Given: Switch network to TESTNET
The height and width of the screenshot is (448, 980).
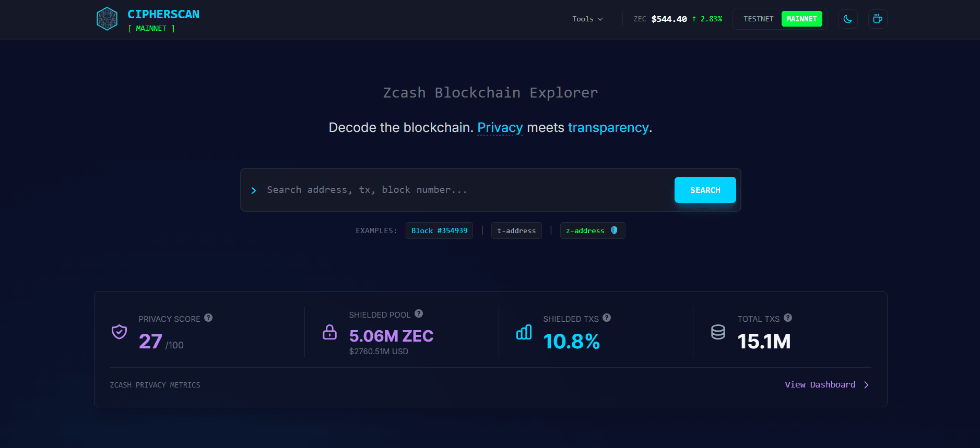Looking at the screenshot, I should (758, 19).
